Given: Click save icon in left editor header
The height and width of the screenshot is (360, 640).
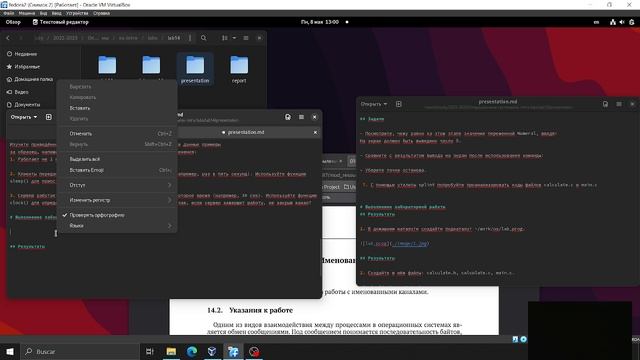Looking at the screenshot, I should tap(288, 117).
